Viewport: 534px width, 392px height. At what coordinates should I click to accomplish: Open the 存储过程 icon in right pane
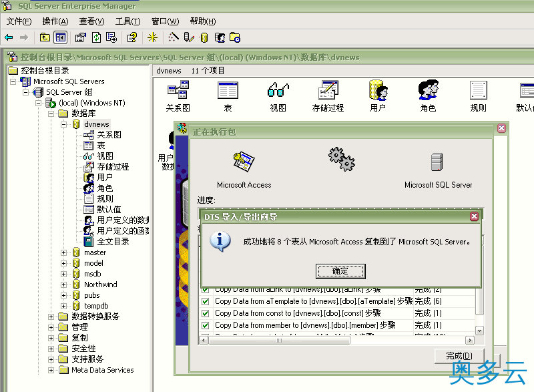coord(328,90)
